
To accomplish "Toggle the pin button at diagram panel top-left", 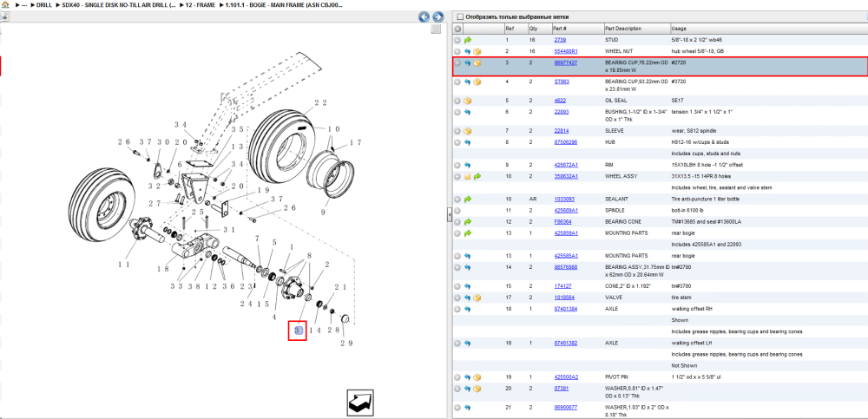I will [3, 16].
